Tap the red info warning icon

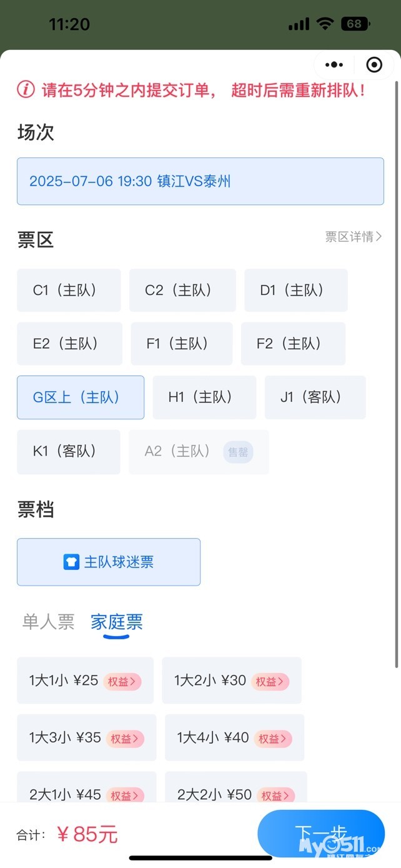(x=26, y=89)
